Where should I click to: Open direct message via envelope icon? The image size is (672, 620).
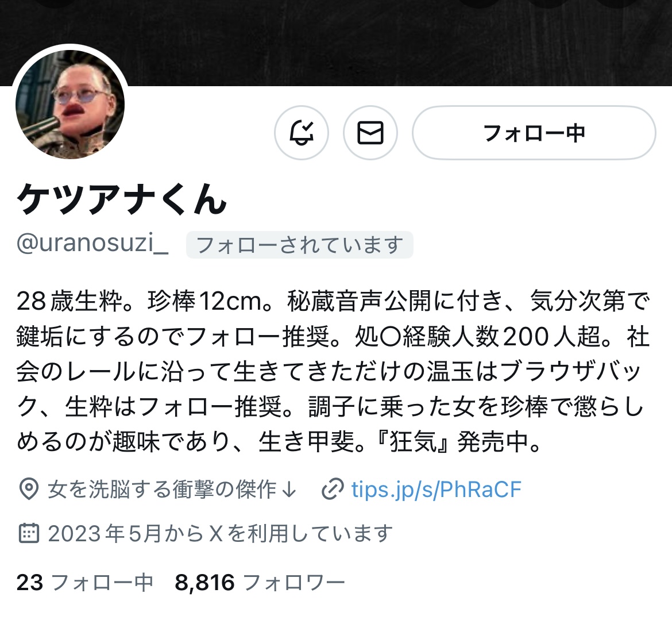(370, 133)
